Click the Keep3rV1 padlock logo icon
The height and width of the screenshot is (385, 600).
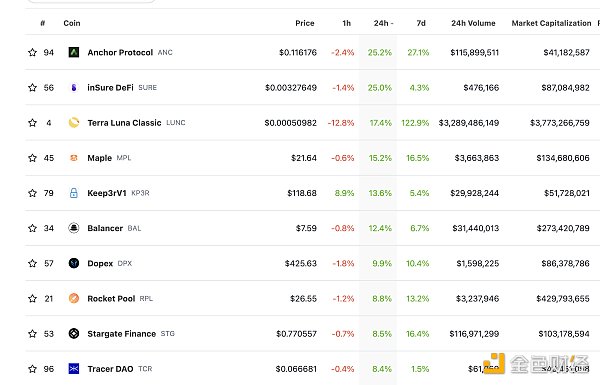coord(74,193)
